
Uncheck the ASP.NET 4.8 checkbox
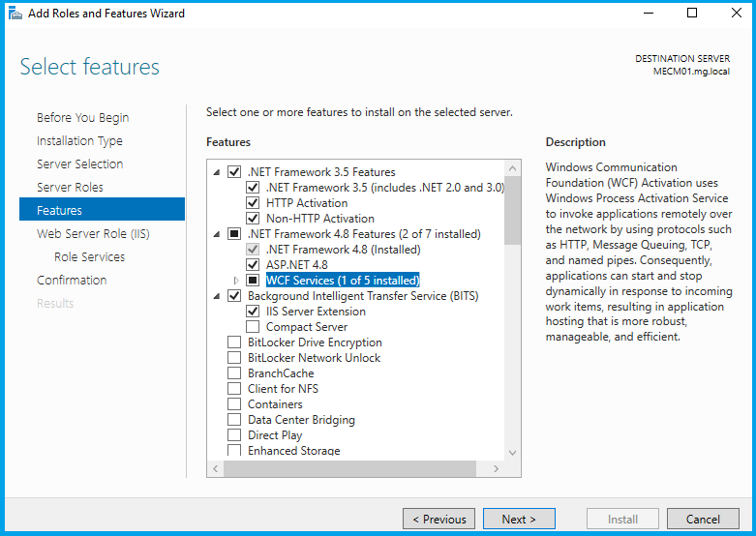coord(253,265)
